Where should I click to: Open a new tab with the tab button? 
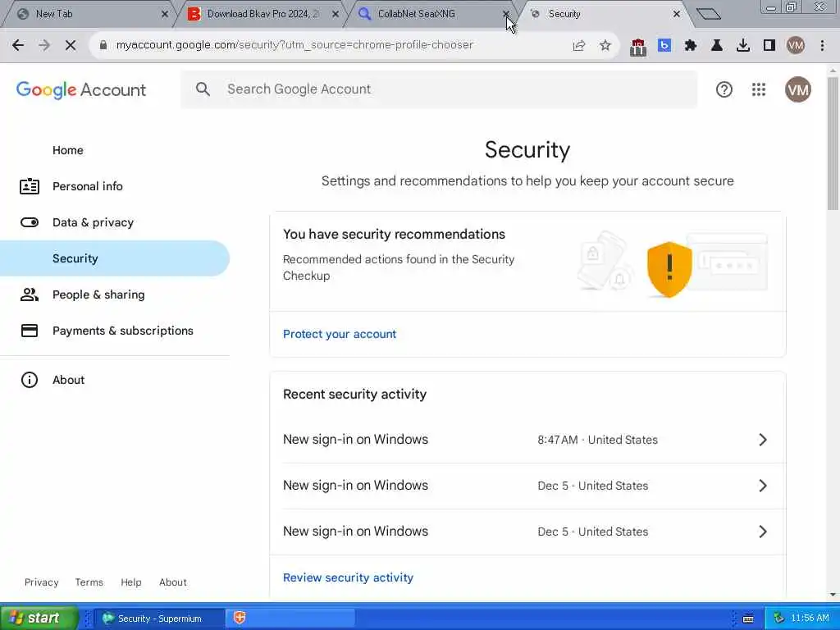coord(708,14)
